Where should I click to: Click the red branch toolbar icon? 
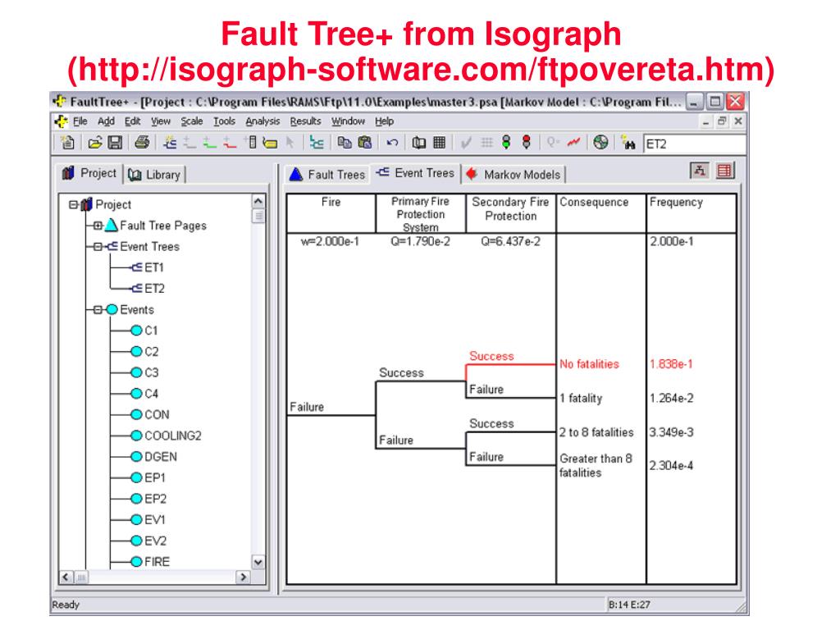pyautogui.click(x=230, y=143)
